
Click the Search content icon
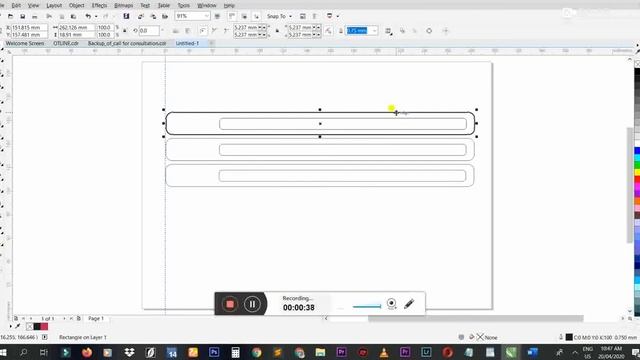(x=126, y=16)
